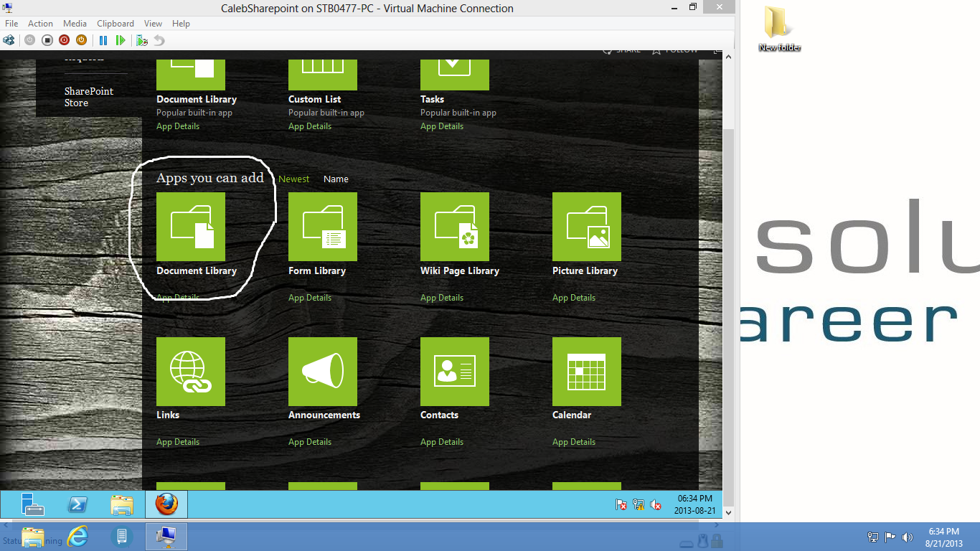Launch PowerShell from the VM taskbar
The width and height of the screenshot is (980, 551).
point(77,504)
